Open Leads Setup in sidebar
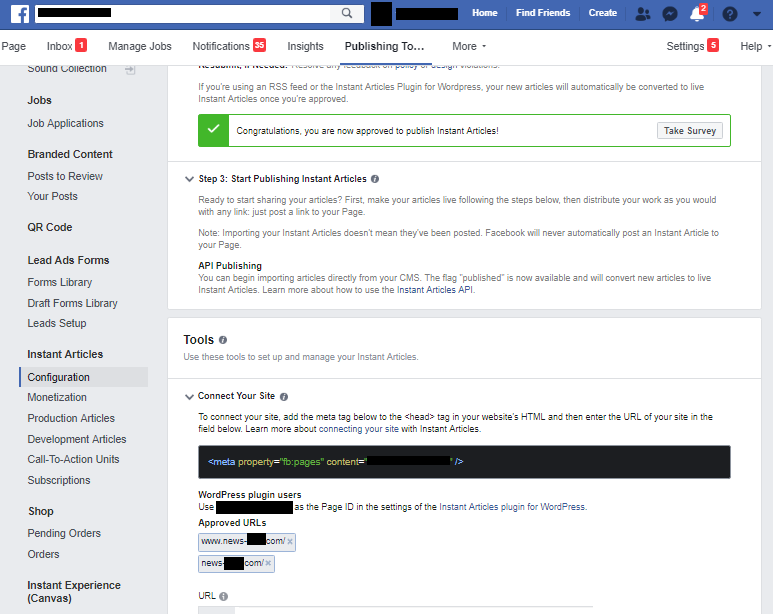773x614 pixels. coord(57,324)
